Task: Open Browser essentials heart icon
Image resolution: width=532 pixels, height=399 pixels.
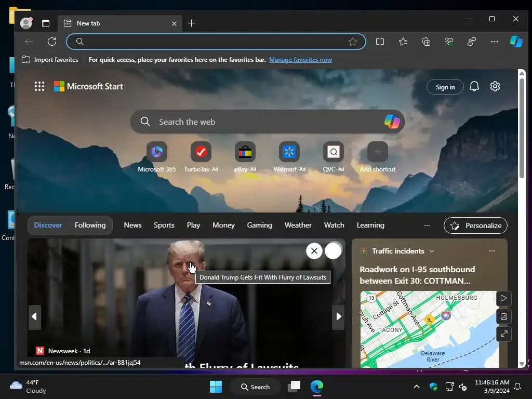Action: point(449,42)
